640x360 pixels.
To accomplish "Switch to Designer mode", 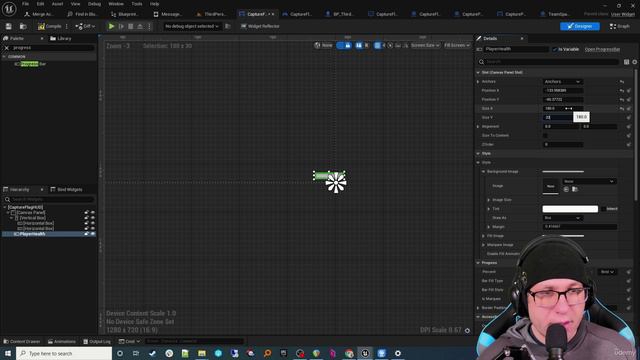I will tap(580, 26).
